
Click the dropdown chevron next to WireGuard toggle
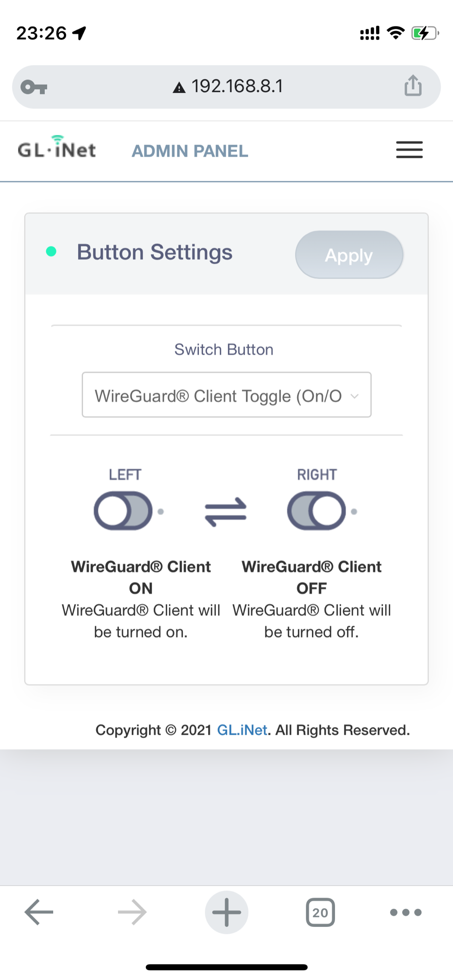point(354,396)
